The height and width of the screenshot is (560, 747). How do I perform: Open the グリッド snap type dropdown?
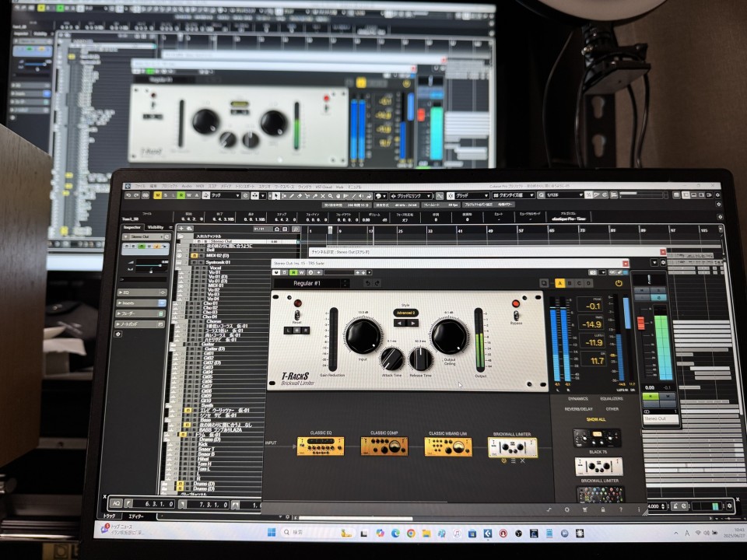[468, 196]
